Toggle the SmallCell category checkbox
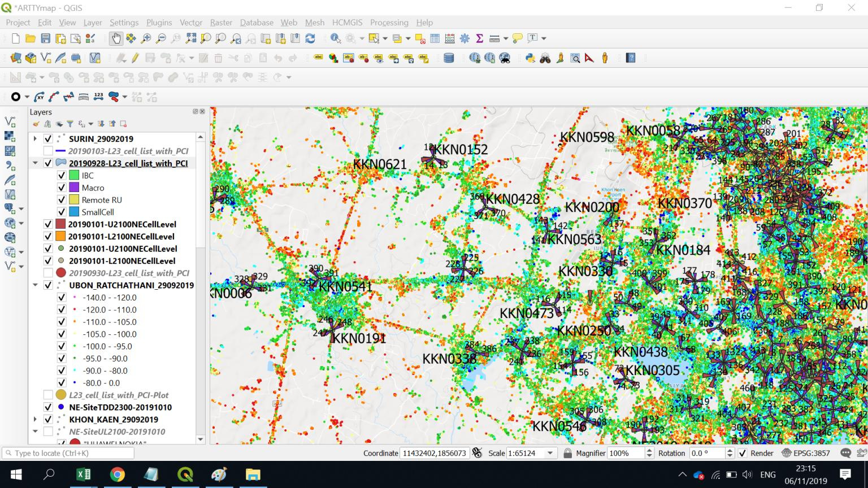 coord(62,212)
